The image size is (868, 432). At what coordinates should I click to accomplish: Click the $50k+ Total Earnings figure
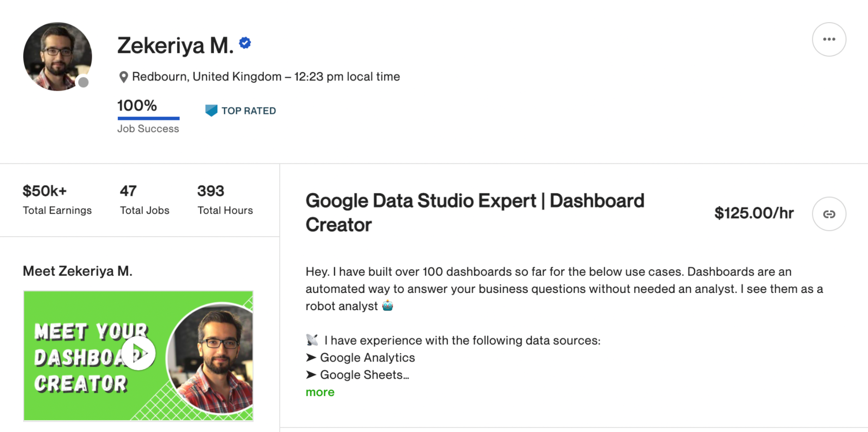click(45, 191)
